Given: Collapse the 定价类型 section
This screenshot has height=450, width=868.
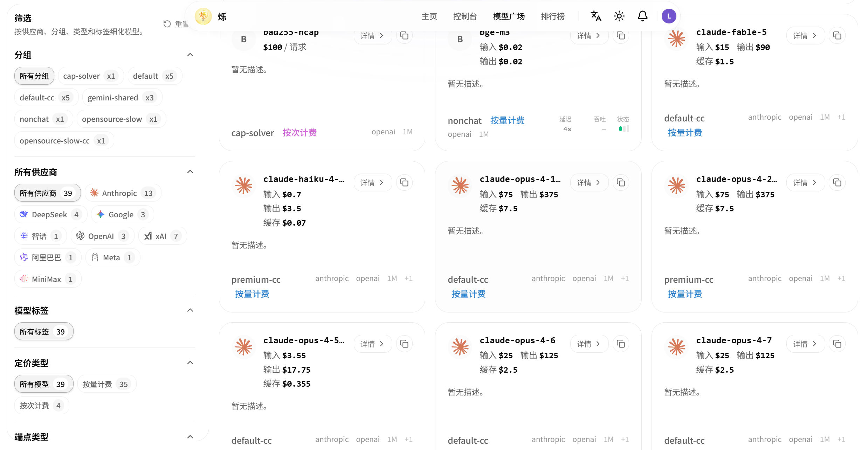Looking at the screenshot, I should (x=190, y=363).
